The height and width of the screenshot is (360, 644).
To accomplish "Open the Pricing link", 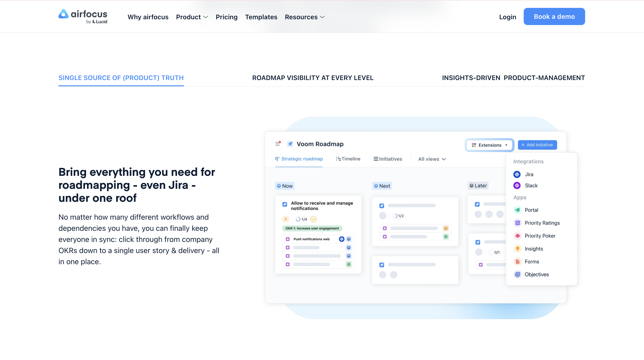I will [x=226, y=17].
